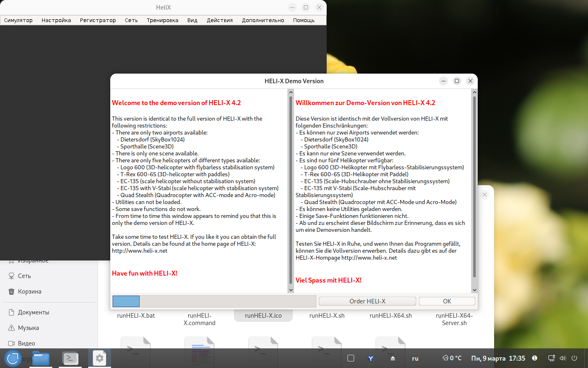The image size is (588, 368).
Task: Open the Сеть menu in HeliX menu bar
Action: 131,20
